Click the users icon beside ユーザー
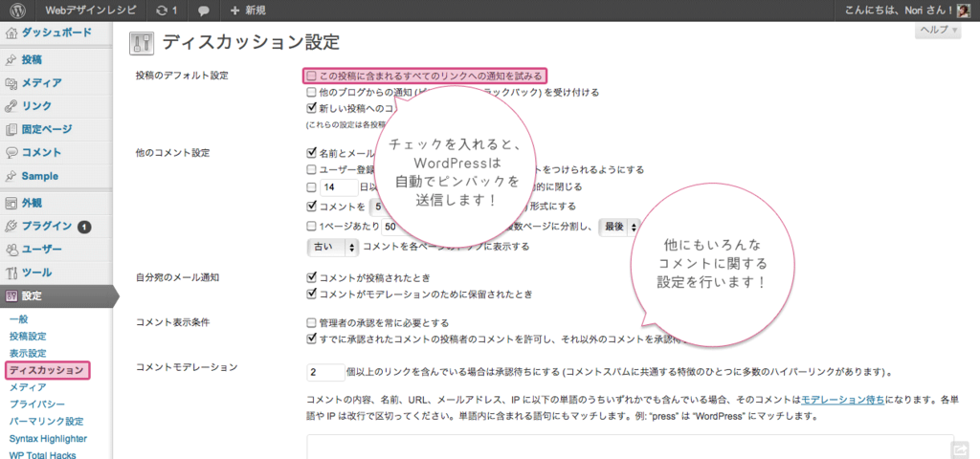Image resolution: width=980 pixels, height=459 pixels. (x=11, y=250)
